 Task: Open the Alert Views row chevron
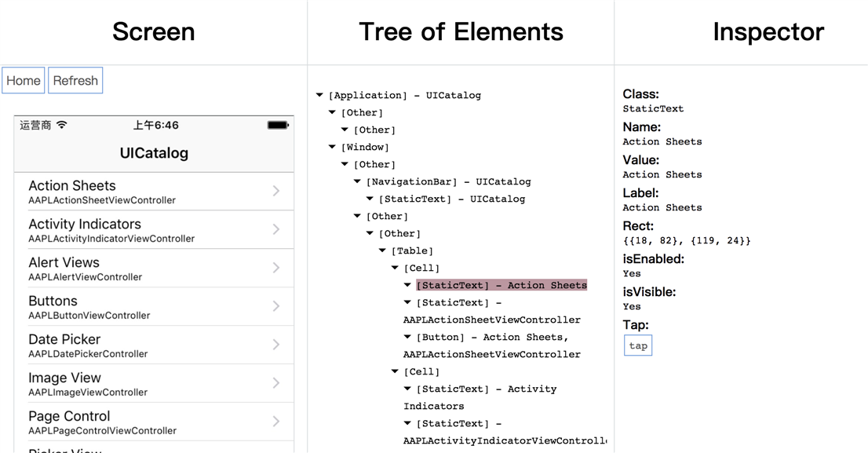point(276,268)
